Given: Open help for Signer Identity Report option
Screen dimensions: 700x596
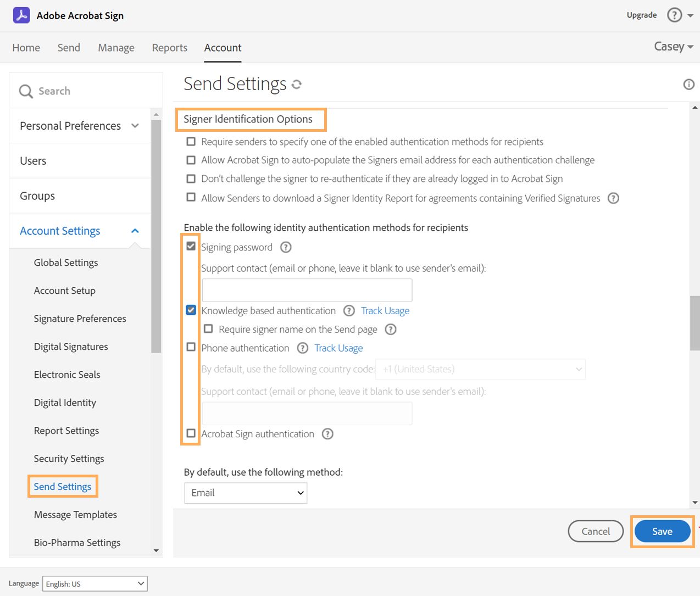Looking at the screenshot, I should pyautogui.click(x=613, y=198).
